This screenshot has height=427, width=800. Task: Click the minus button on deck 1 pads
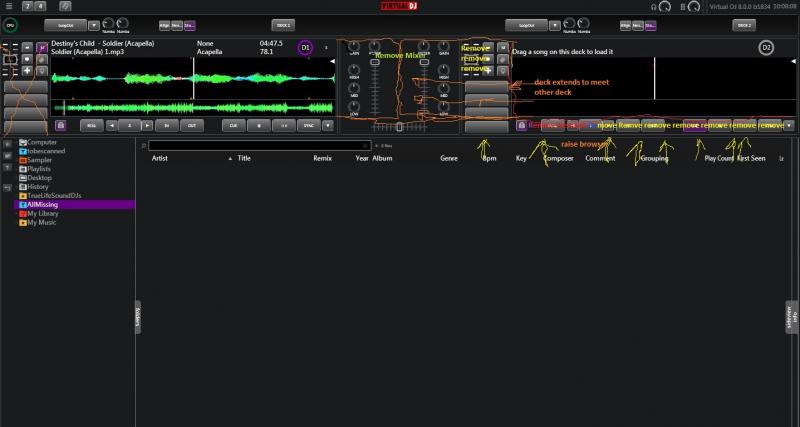(28, 47)
